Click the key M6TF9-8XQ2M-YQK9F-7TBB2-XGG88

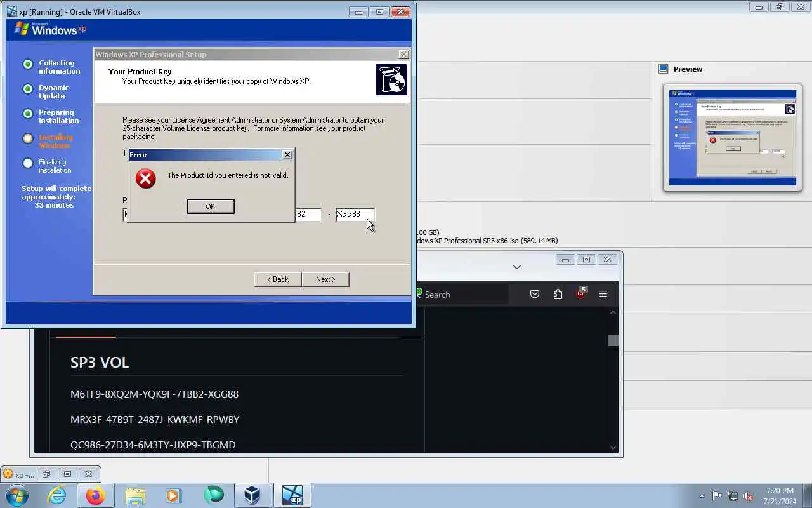tap(154, 394)
